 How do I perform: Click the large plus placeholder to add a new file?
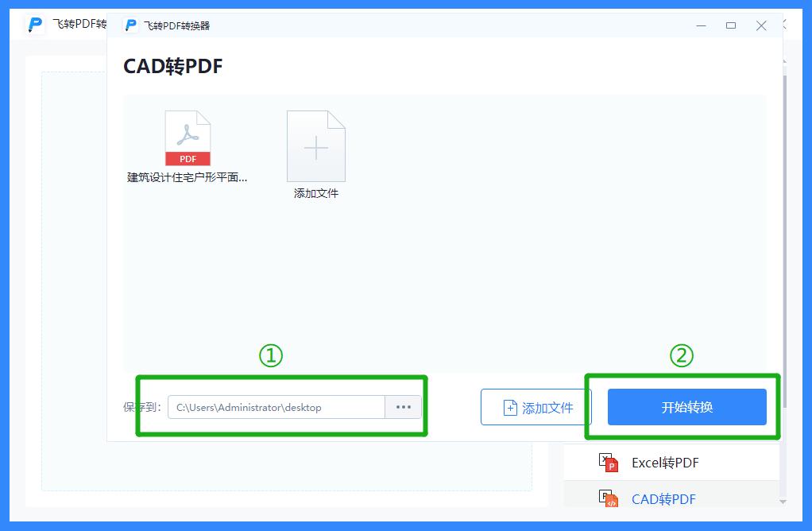tap(315, 145)
